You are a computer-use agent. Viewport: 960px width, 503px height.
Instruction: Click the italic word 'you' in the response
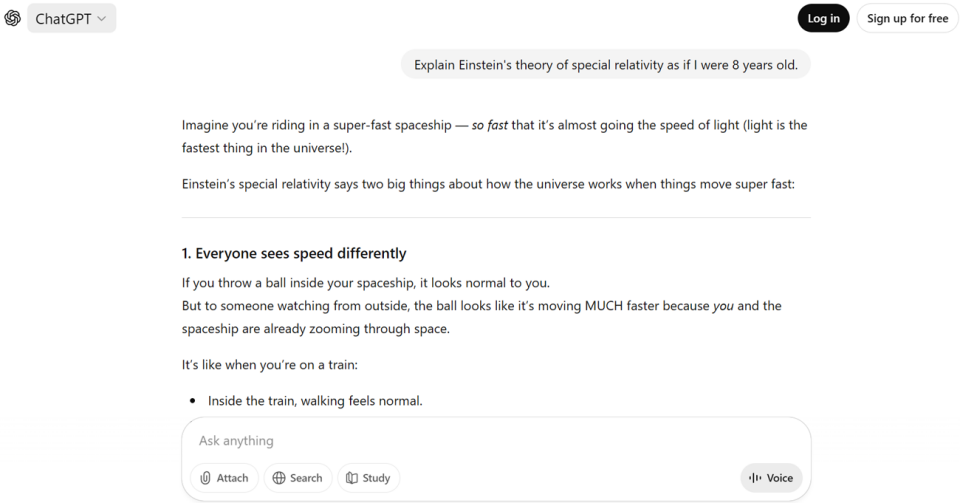coord(723,305)
